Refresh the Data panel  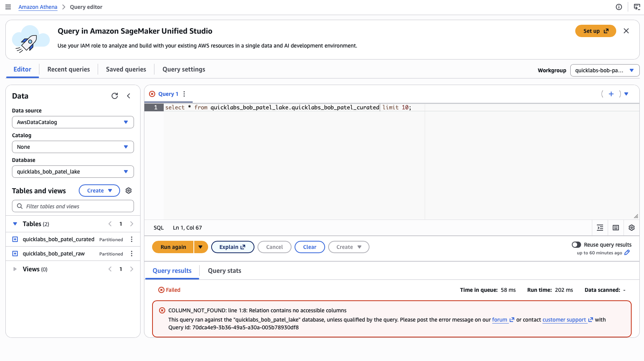tap(115, 96)
